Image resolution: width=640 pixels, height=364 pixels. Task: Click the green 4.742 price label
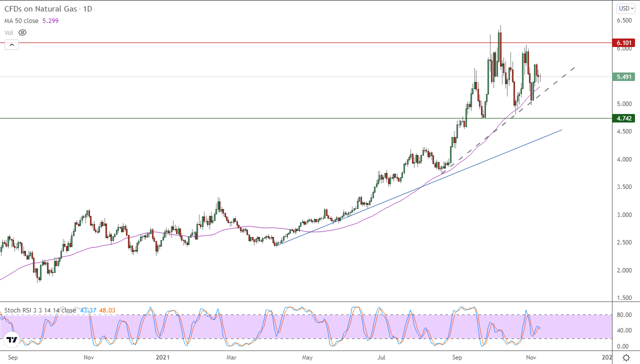624,118
